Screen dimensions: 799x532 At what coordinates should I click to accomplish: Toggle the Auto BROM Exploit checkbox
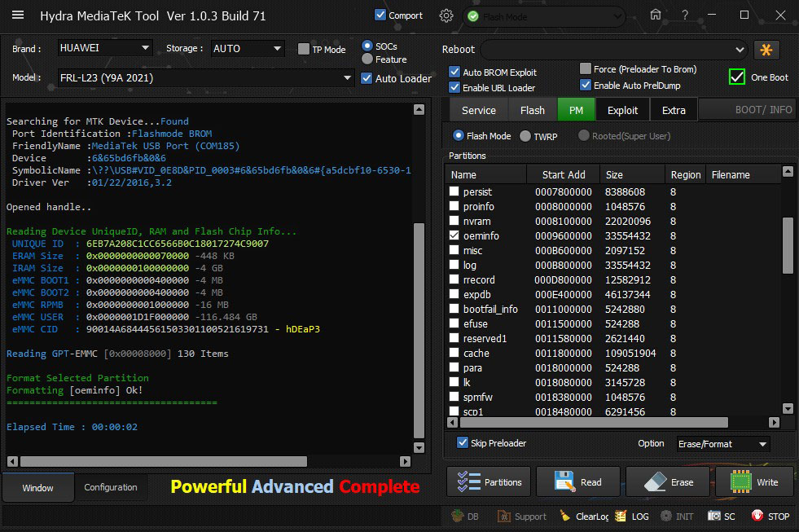click(454, 73)
